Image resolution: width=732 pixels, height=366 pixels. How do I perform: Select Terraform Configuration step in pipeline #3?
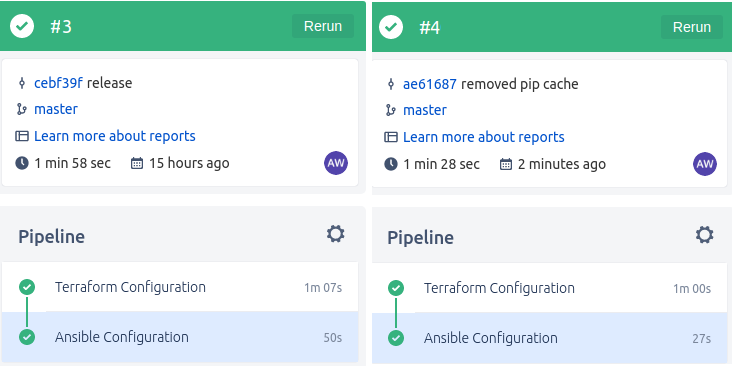[180, 287]
